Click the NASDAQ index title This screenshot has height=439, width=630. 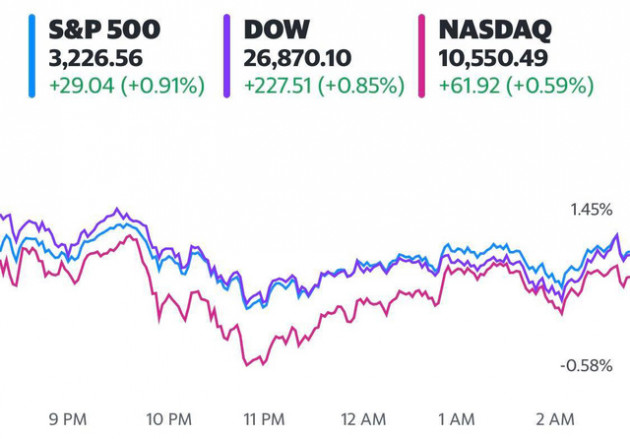[495, 30]
